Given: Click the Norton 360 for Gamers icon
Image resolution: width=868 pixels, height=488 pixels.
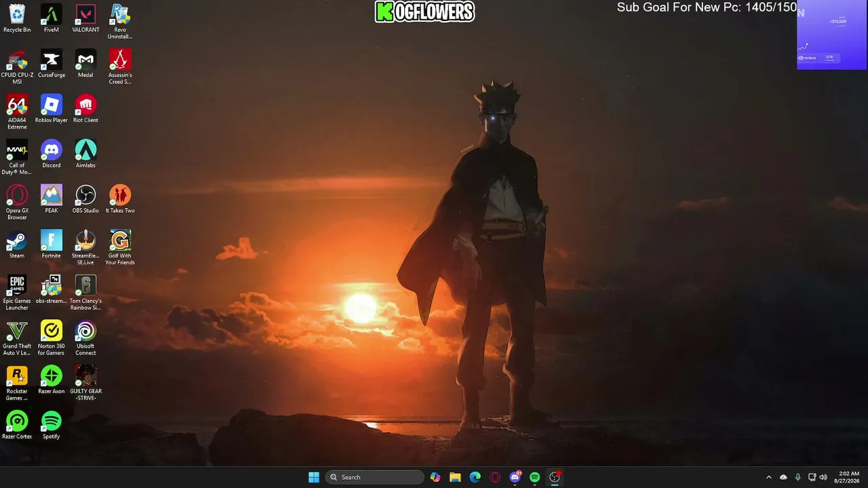Looking at the screenshot, I should tap(52, 338).
